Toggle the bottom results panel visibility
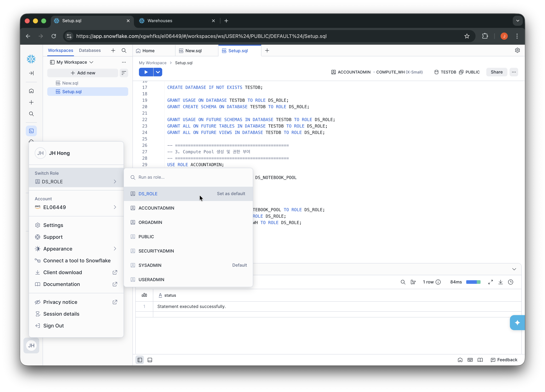545x392 pixels. coord(150,360)
